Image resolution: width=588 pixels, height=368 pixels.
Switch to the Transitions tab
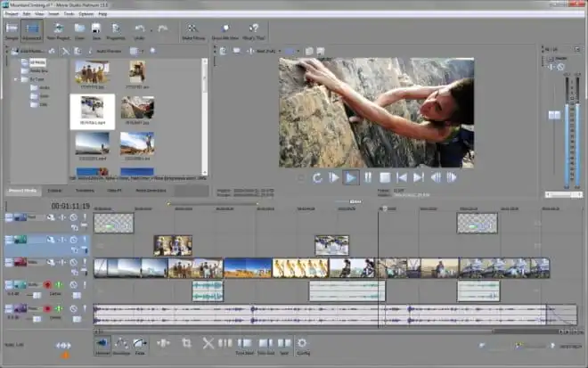85,191
